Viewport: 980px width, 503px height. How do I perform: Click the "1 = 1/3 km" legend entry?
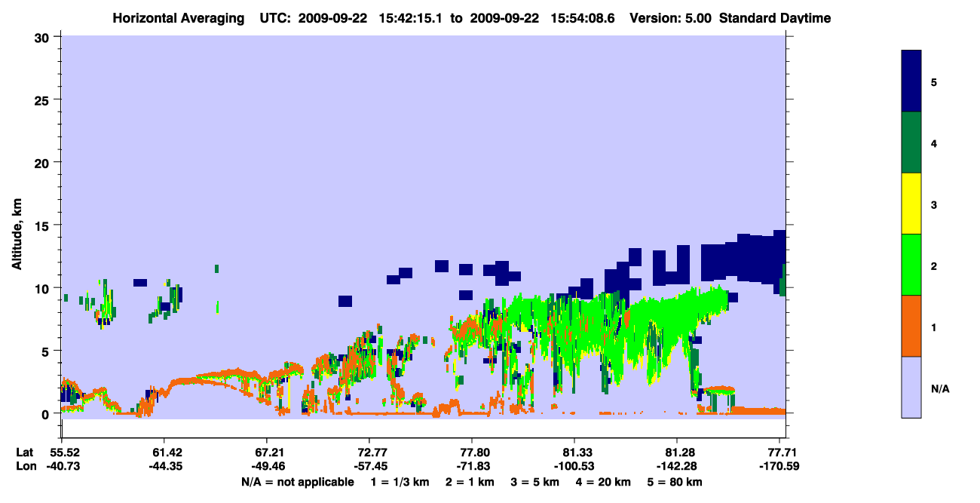pos(400,482)
